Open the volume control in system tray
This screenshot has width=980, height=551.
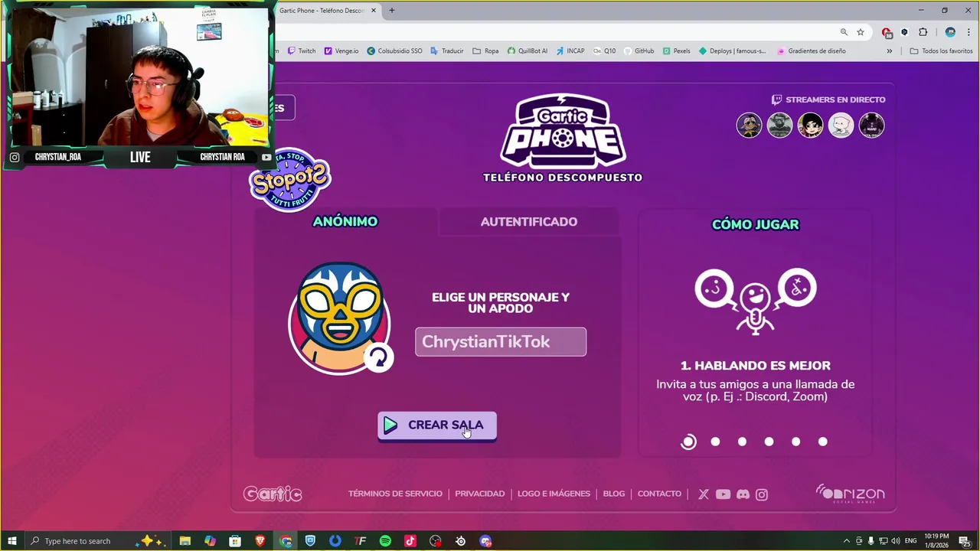click(896, 541)
